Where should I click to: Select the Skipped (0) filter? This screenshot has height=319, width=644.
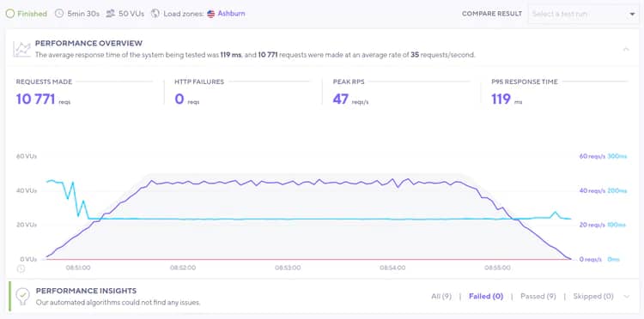point(593,296)
